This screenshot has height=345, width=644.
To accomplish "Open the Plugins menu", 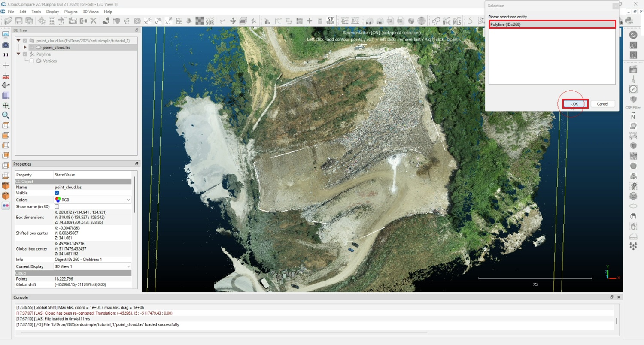I will [70, 12].
